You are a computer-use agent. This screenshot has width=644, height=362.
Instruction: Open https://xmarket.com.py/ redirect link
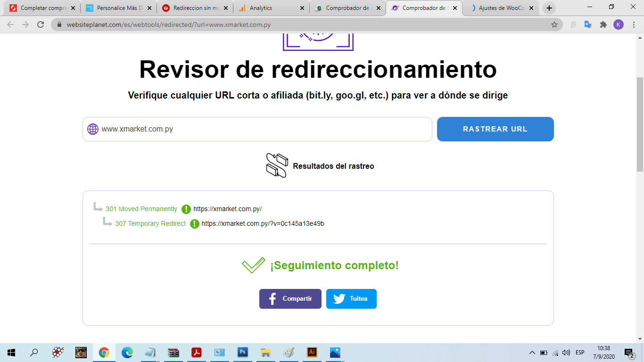click(x=227, y=209)
